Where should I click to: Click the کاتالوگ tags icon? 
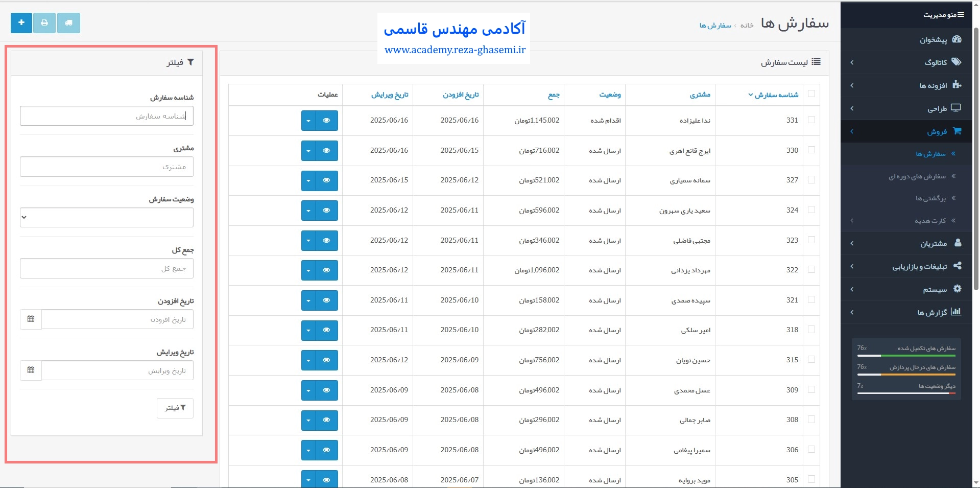click(x=957, y=62)
